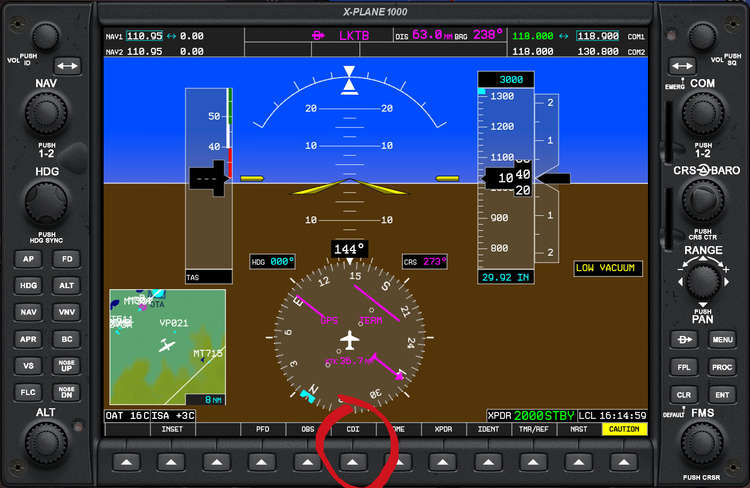Click the HDG heading sync knob

(x=46, y=203)
